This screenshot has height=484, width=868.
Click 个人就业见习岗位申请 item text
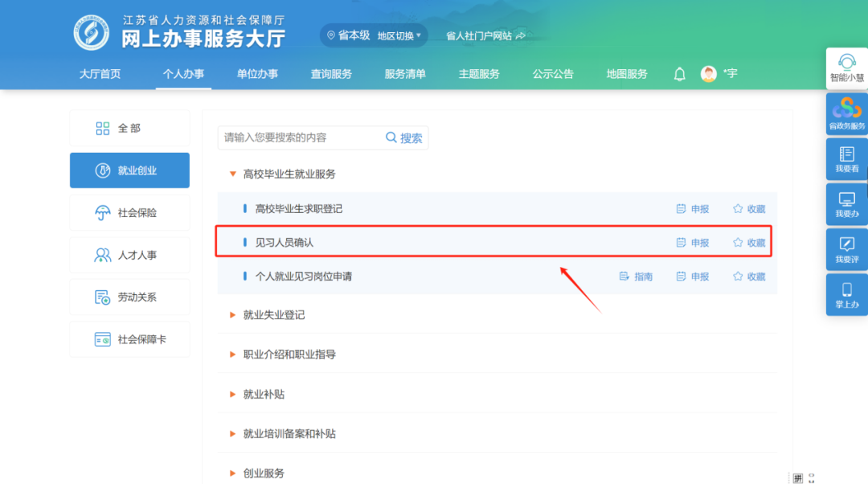click(x=303, y=277)
